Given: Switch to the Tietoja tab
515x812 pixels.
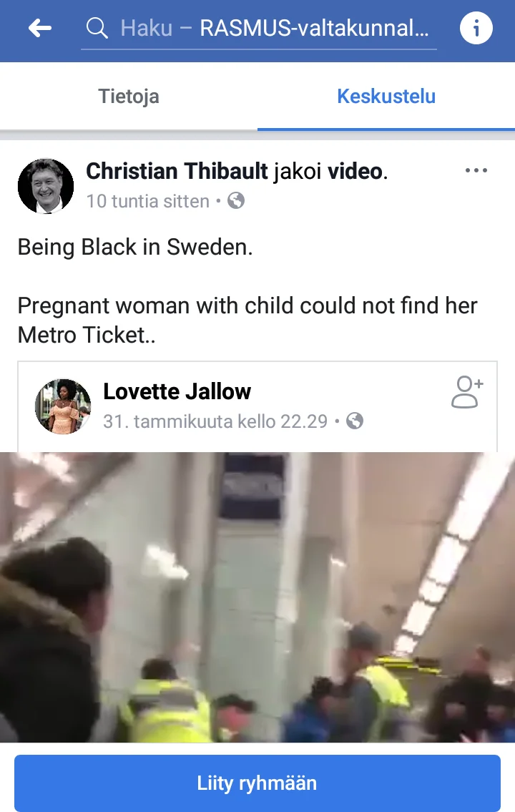Looking at the screenshot, I should coord(129,97).
